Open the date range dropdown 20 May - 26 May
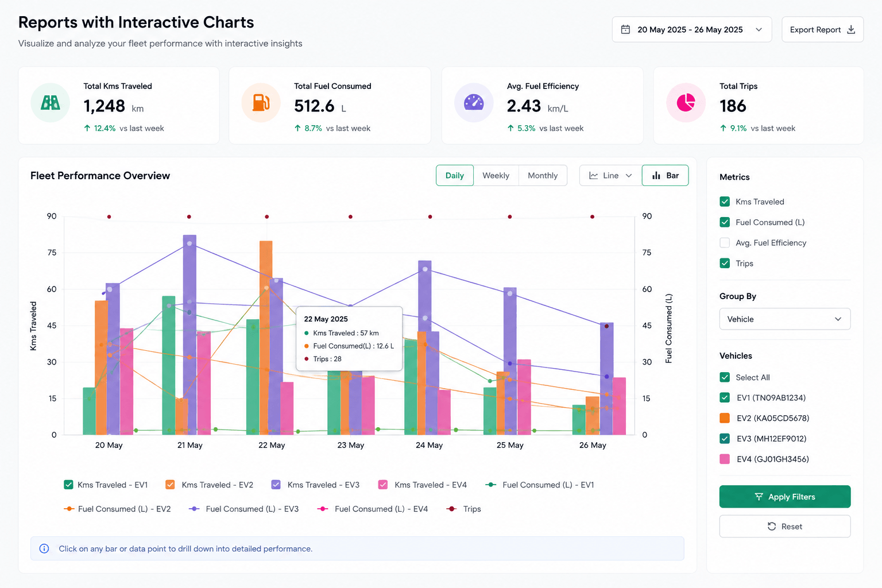 coord(692,29)
